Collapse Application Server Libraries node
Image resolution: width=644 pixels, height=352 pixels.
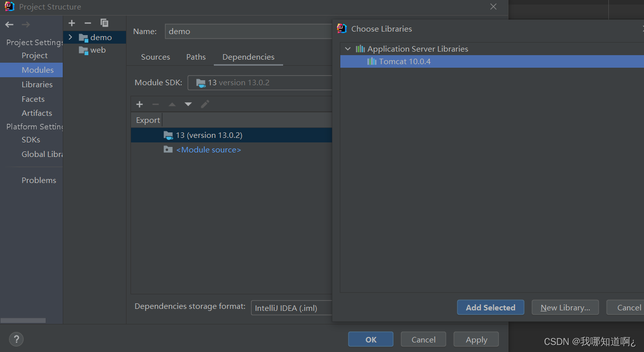348,49
